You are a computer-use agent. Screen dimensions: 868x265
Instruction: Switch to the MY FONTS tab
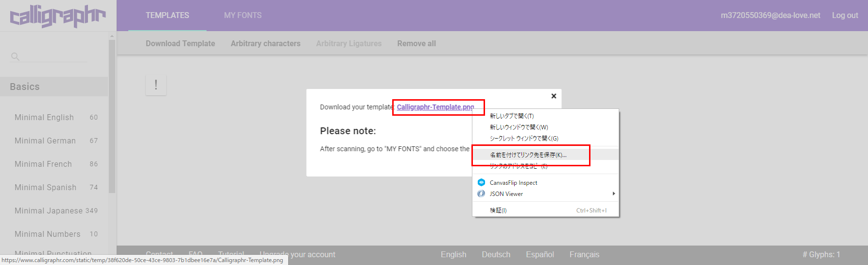pyautogui.click(x=243, y=16)
